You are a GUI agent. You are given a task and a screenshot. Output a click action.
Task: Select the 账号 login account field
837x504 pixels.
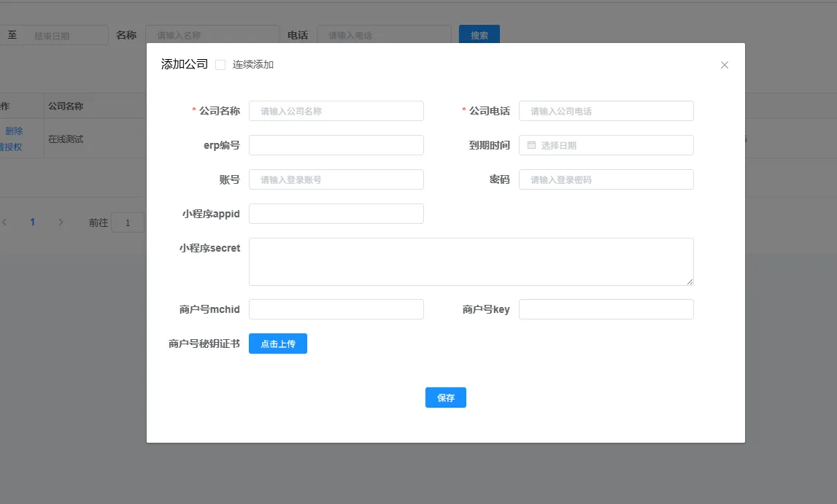tap(336, 179)
